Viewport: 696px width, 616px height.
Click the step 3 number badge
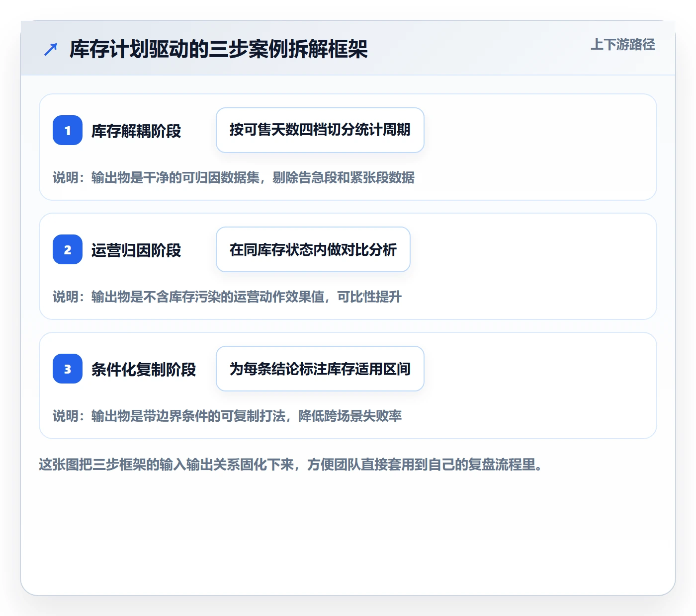pos(68,369)
